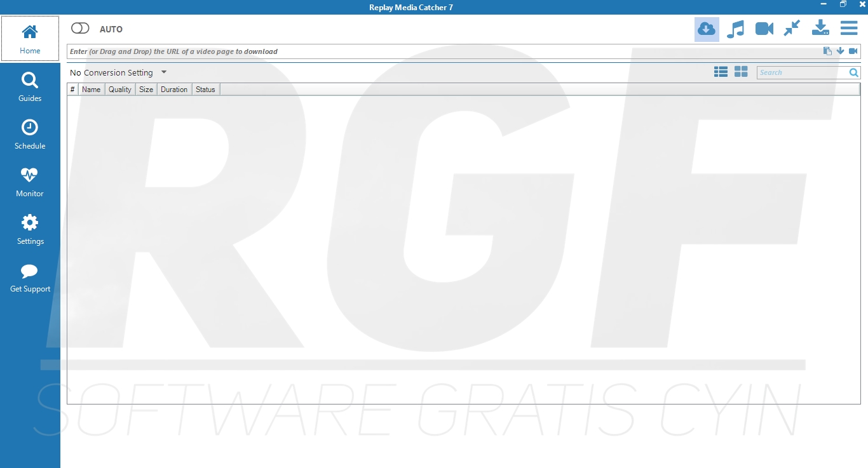Sort by the Size column header
The width and height of the screenshot is (868, 468).
(146, 90)
